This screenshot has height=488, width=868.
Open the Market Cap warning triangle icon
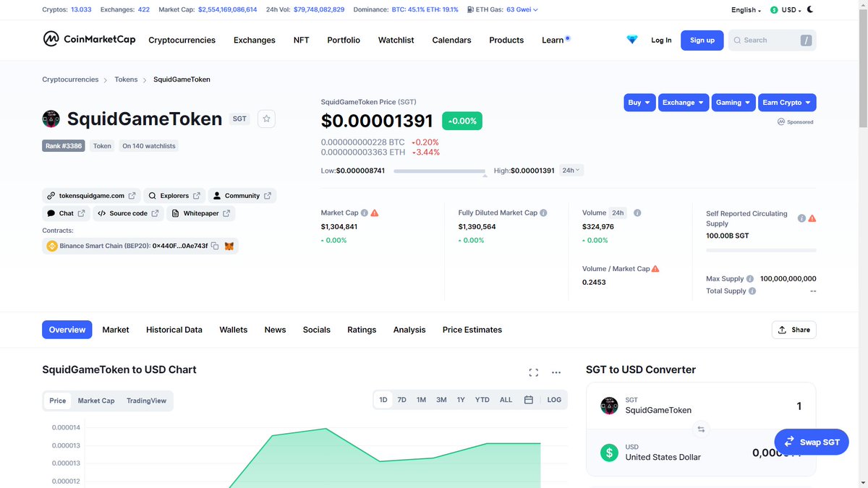click(374, 213)
